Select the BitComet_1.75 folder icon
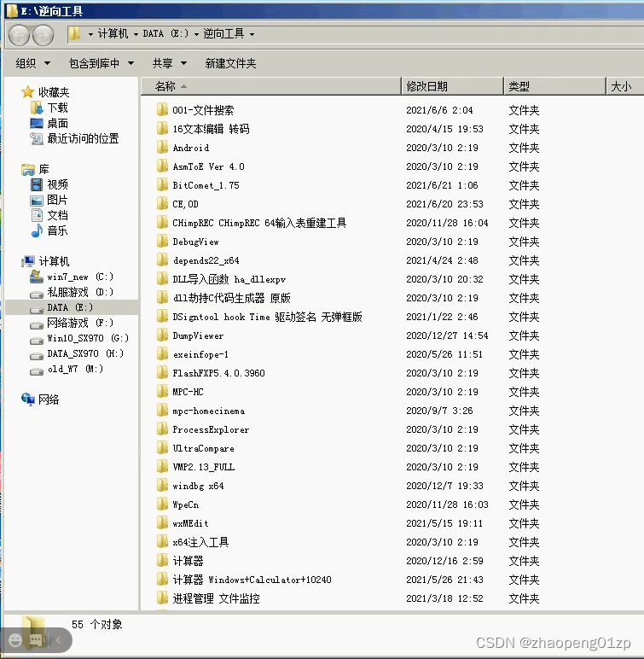The width and height of the screenshot is (644, 659). (x=162, y=184)
